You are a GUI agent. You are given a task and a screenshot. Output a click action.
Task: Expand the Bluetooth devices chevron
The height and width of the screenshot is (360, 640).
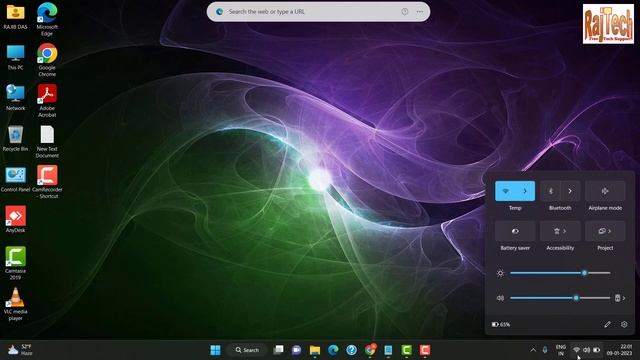coord(570,191)
